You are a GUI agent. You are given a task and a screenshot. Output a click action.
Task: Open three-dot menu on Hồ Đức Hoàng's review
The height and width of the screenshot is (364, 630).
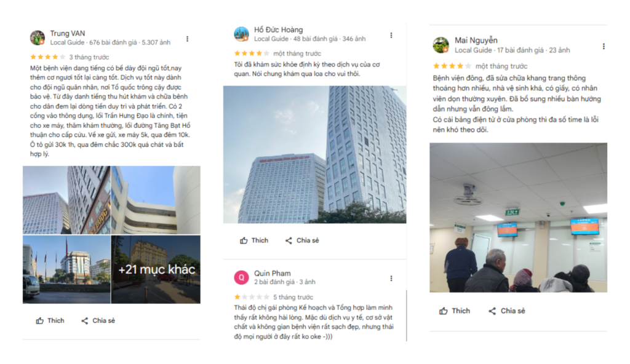point(391,36)
